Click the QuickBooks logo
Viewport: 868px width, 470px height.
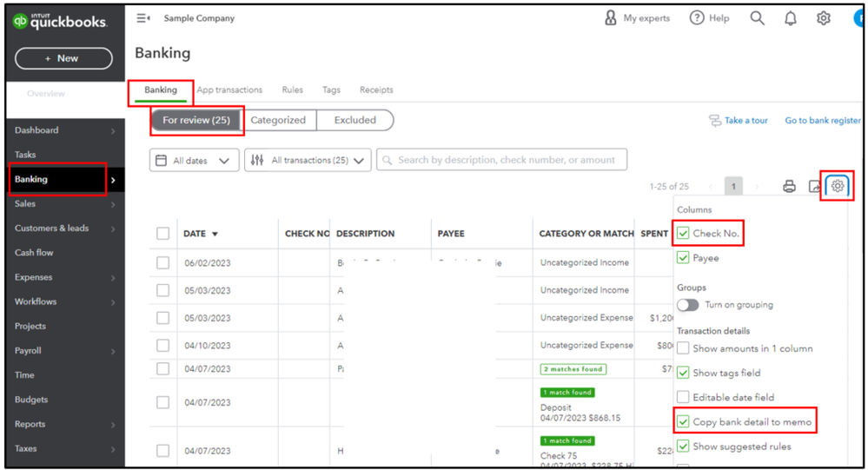(59, 22)
